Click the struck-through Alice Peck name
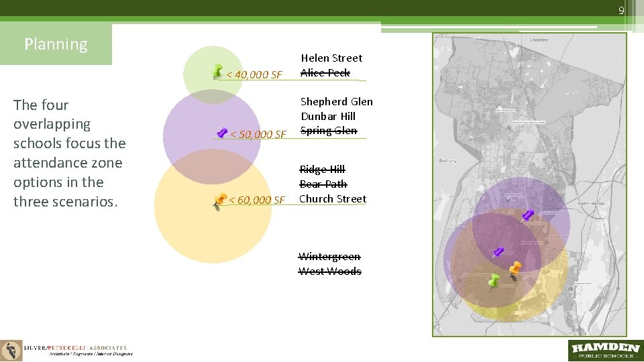Viewport: 644px width, 362px height. tap(325, 72)
